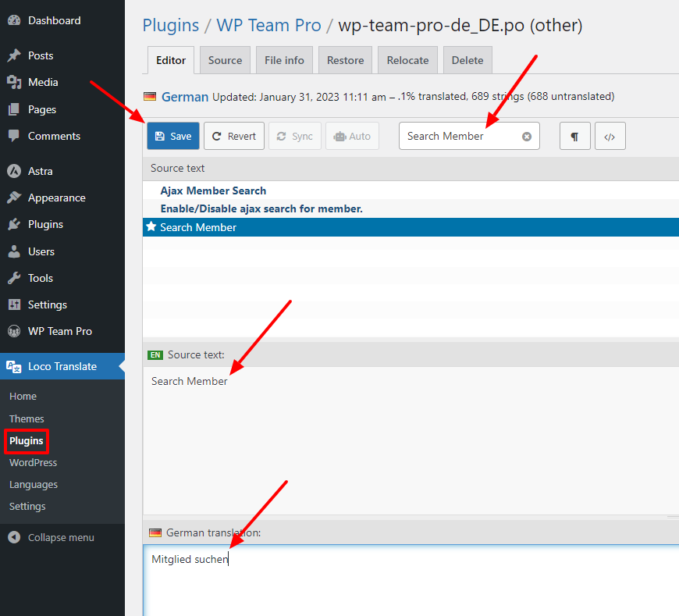Toggle code view with the angle-brackets button

610,137
